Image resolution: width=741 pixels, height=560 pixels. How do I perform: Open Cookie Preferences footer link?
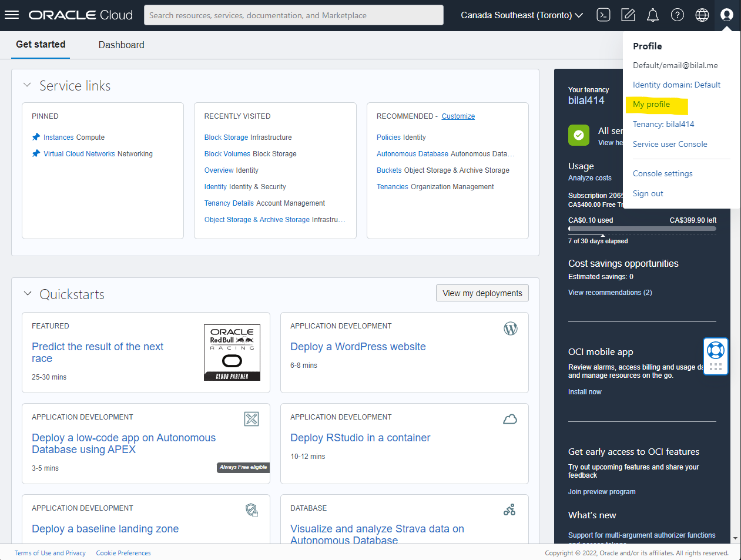click(x=123, y=553)
